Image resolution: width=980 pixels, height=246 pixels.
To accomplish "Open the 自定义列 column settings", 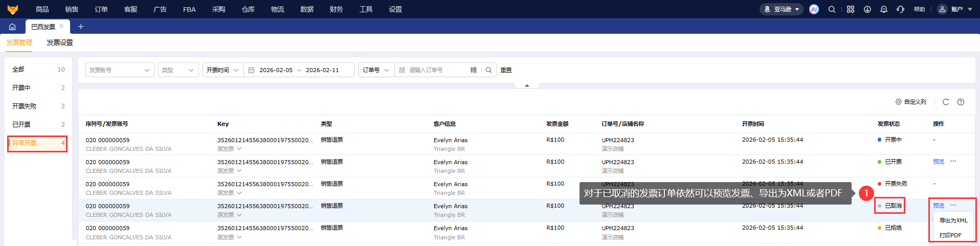I will pos(911,102).
